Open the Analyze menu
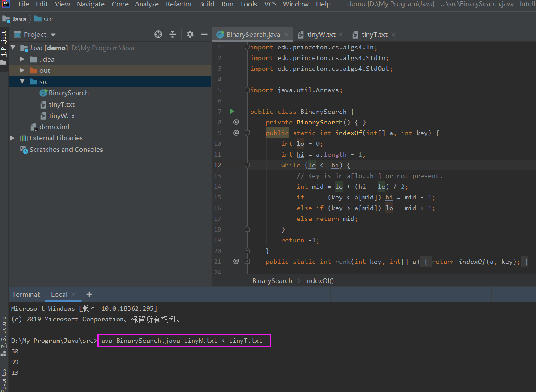The image size is (536, 392). [x=147, y=4]
